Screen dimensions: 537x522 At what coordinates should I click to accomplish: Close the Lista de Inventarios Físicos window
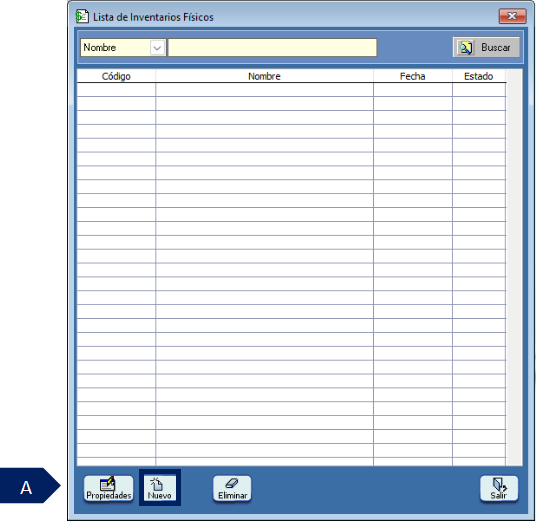tap(512, 16)
